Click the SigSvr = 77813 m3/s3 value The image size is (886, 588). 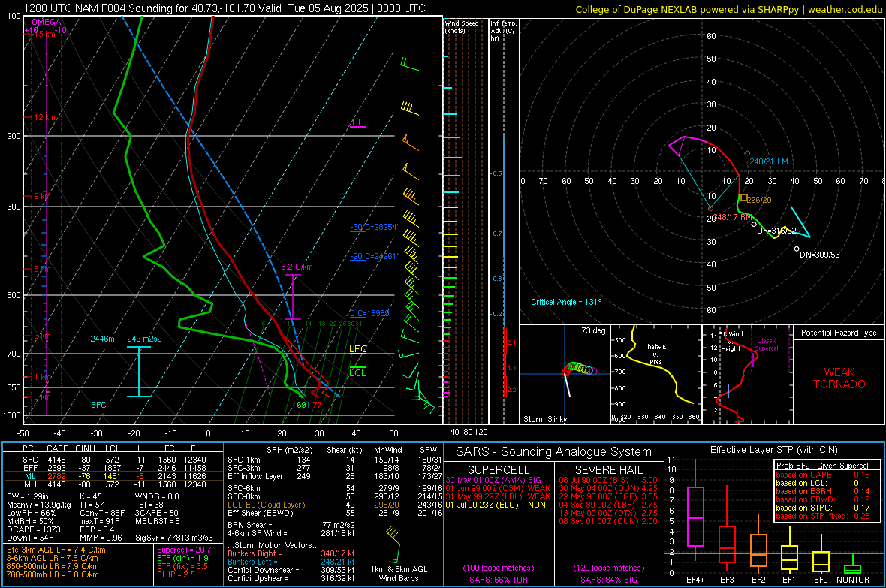coord(174,538)
